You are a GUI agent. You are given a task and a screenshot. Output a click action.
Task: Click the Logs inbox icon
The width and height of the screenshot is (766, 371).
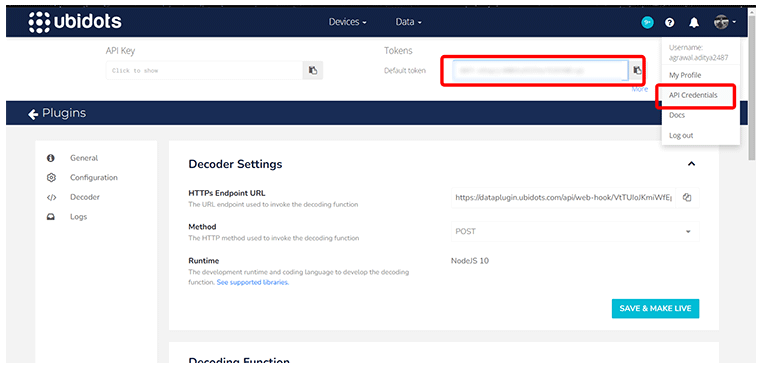(x=50, y=217)
